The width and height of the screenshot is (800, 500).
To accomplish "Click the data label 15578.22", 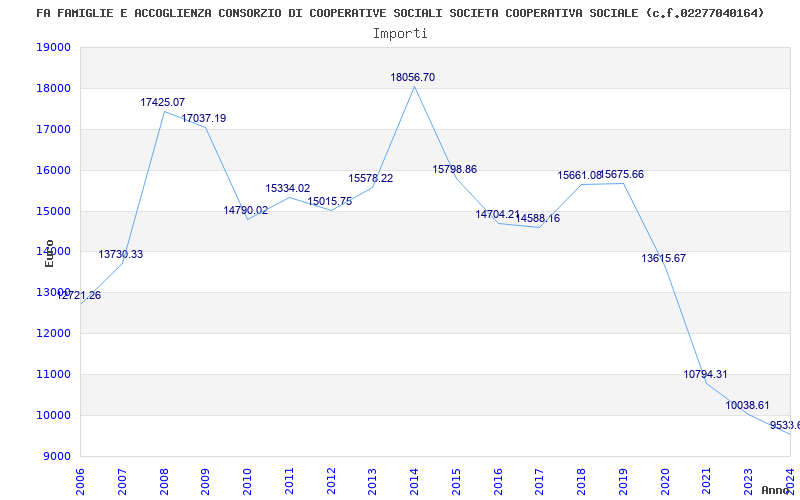I will (371, 179).
